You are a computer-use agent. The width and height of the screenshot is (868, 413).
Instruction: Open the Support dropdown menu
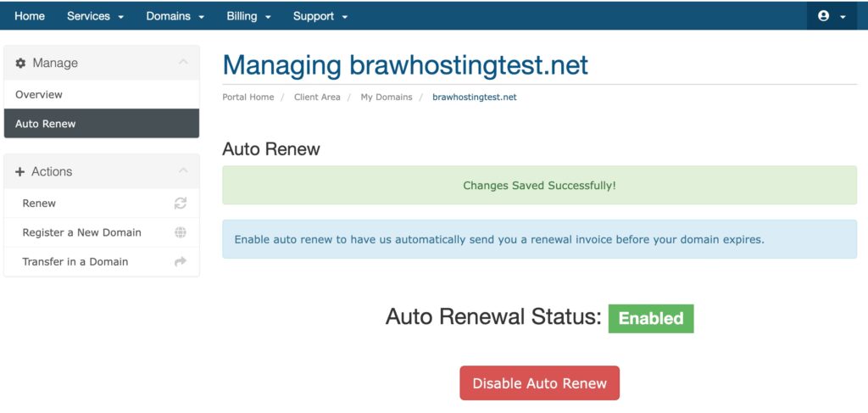click(320, 16)
